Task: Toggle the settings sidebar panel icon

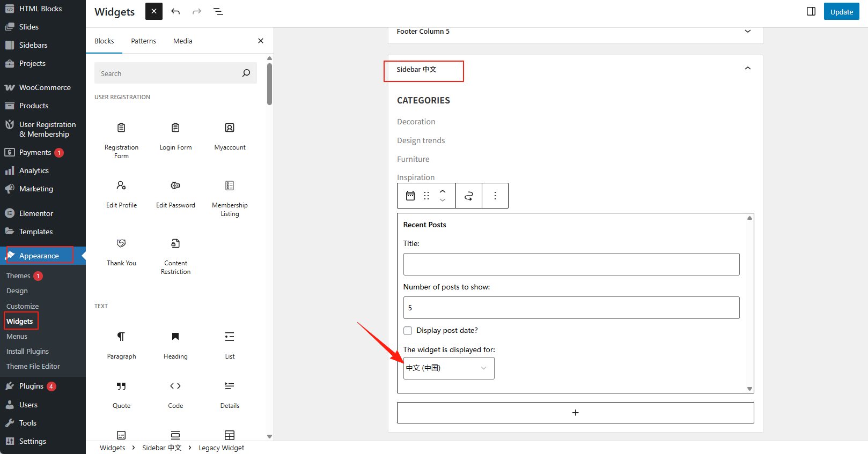Action: click(x=811, y=11)
